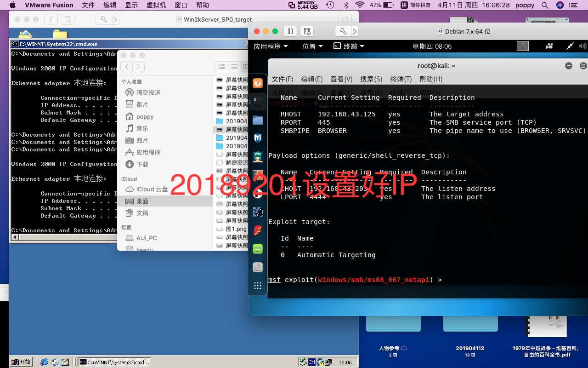
Task: Open the macOS Bluetooth menu
Action: 346,5
